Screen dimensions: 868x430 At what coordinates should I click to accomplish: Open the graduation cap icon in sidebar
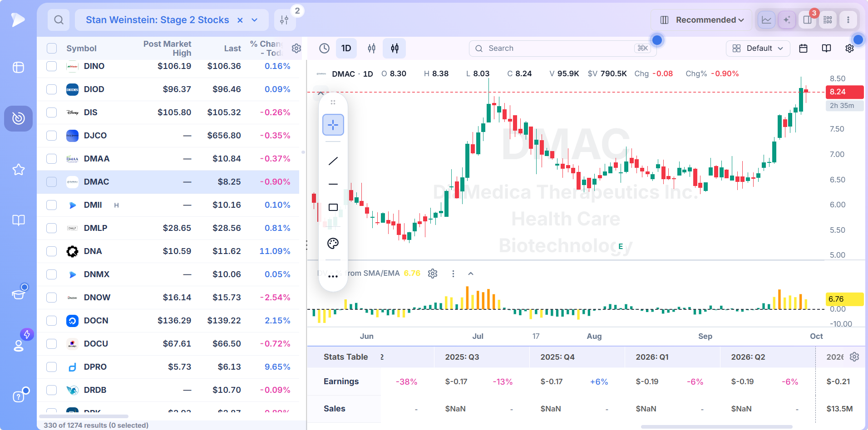point(19,293)
